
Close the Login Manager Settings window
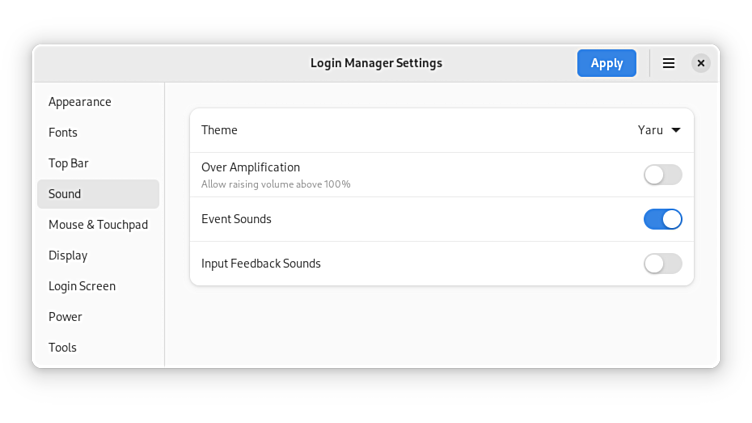(701, 63)
